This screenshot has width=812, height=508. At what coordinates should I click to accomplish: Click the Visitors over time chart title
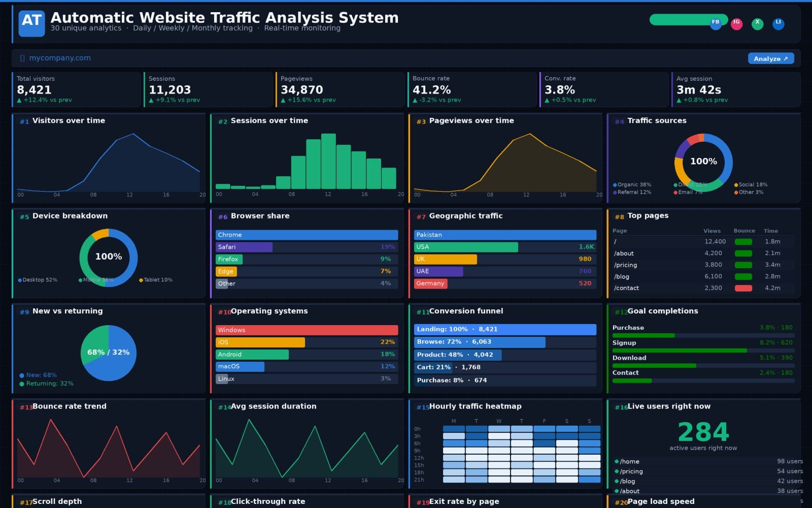coord(69,120)
